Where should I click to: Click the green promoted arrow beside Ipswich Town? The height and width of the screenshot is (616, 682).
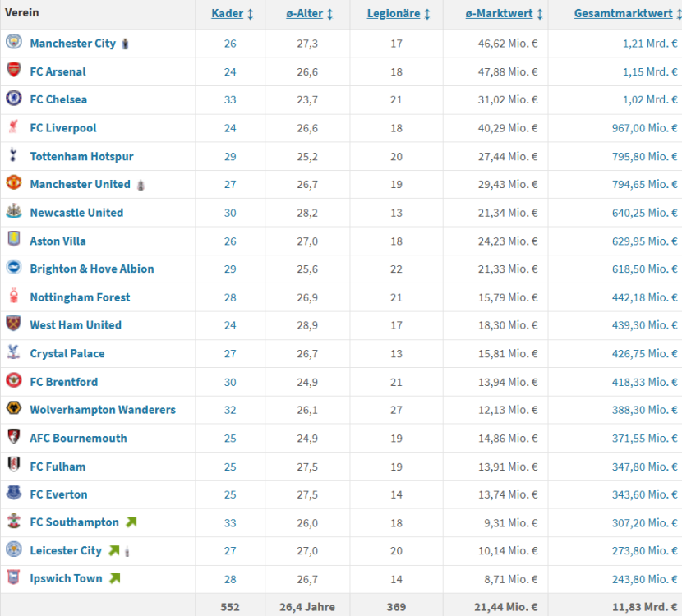115,578
